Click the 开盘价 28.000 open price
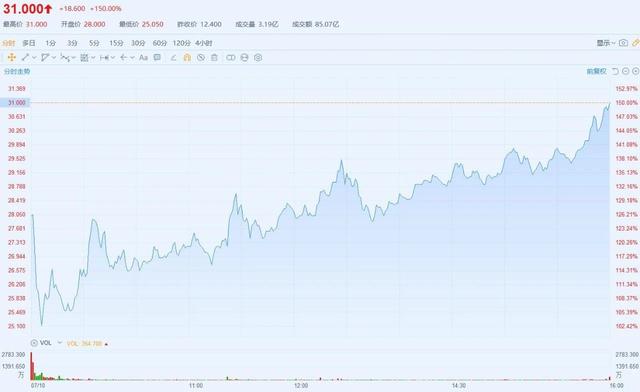 pyautogui.click(x=83, y=24)
